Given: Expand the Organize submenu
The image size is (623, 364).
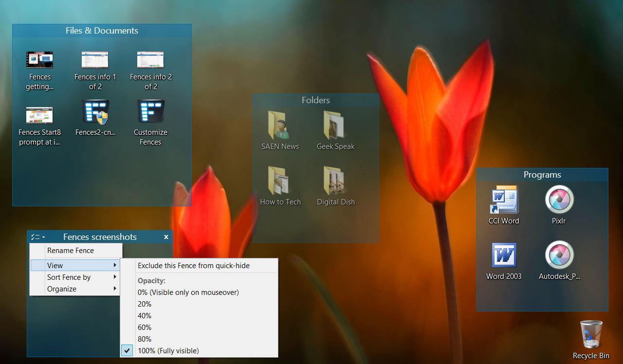Looking at the screenshot, I should click(62, 289).
